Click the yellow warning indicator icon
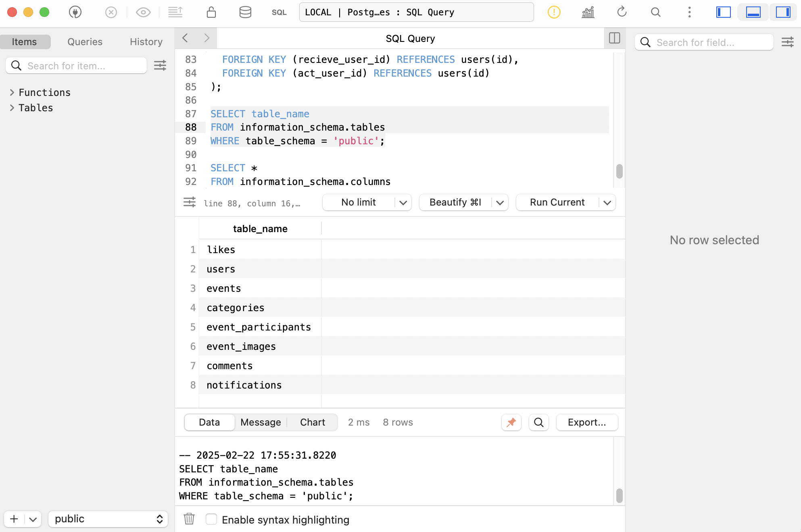 pyautogui.click(x=554, y=12)
